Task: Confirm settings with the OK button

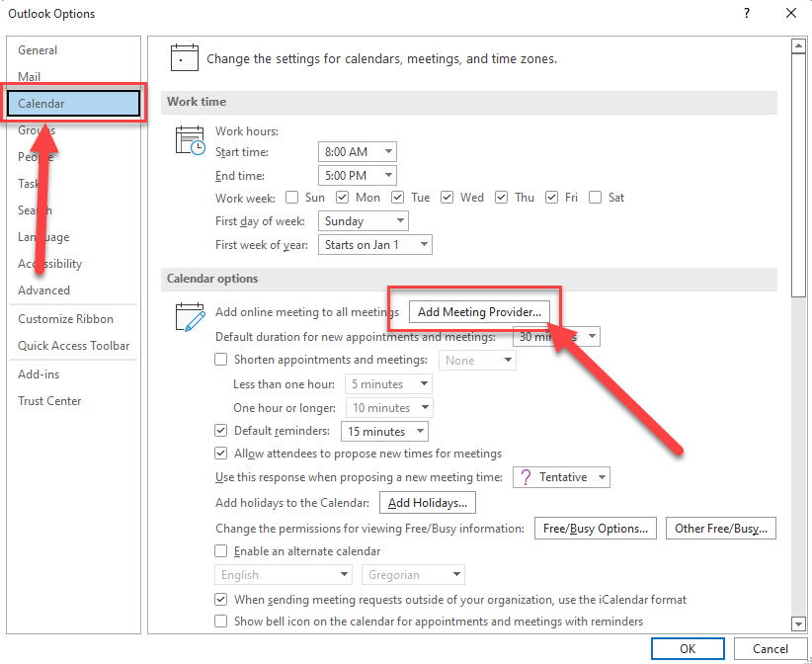Action: 688,649
